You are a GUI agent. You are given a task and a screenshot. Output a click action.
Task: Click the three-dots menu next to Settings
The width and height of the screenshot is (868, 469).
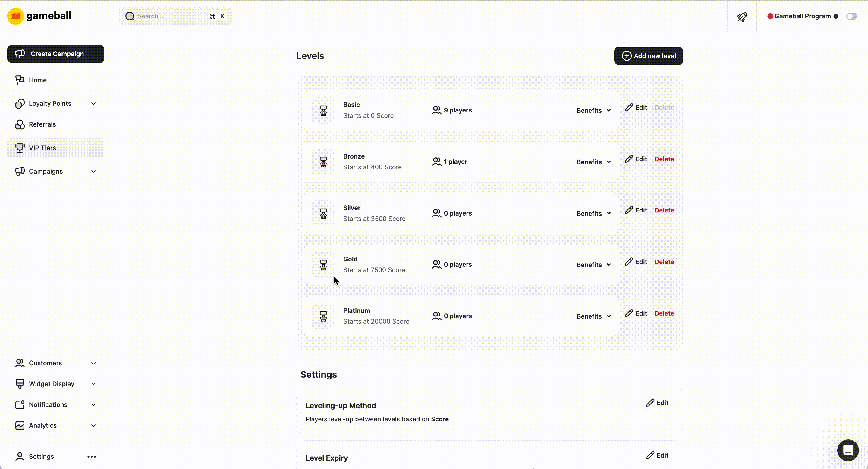click(x=92, y=457)
